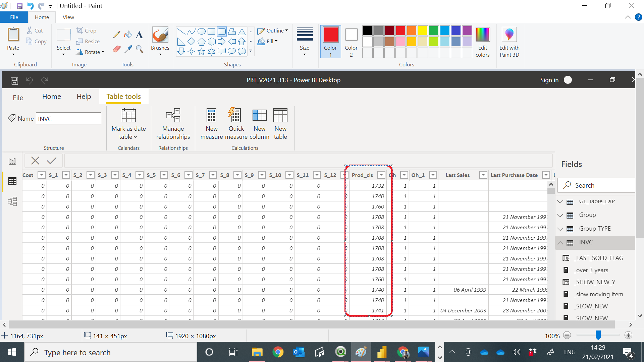Open the Paint File menu
The height and width of the screenshot is (362, 644).
pyautogui.click(x=14, y=17)
